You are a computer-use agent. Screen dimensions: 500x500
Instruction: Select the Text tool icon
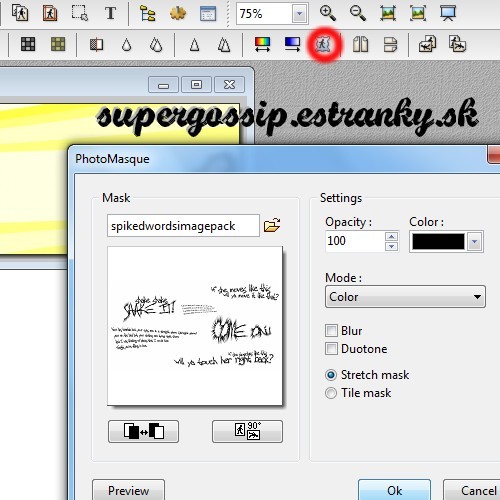pos(110,13)
